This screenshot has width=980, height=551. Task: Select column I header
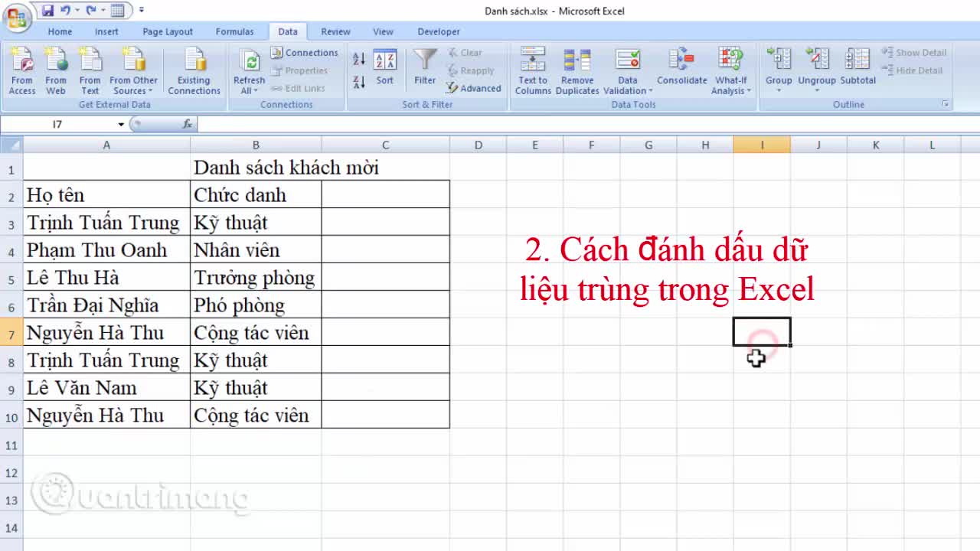click(762, 145)
